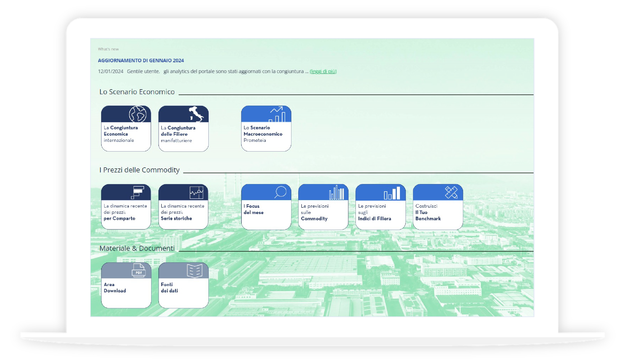Open Lo Scenario Macroeconomico Prometeia label
Screen dimensions: 626x364
coord(263,134)
